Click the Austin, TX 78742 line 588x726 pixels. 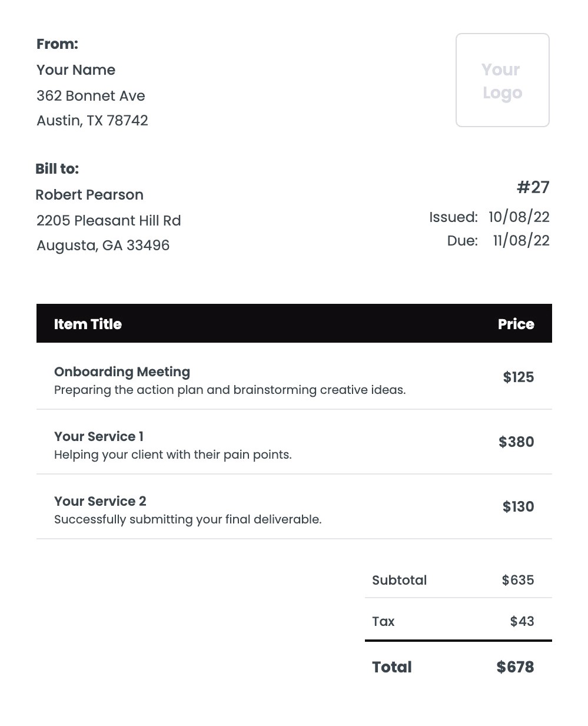(x=92, y=121)
